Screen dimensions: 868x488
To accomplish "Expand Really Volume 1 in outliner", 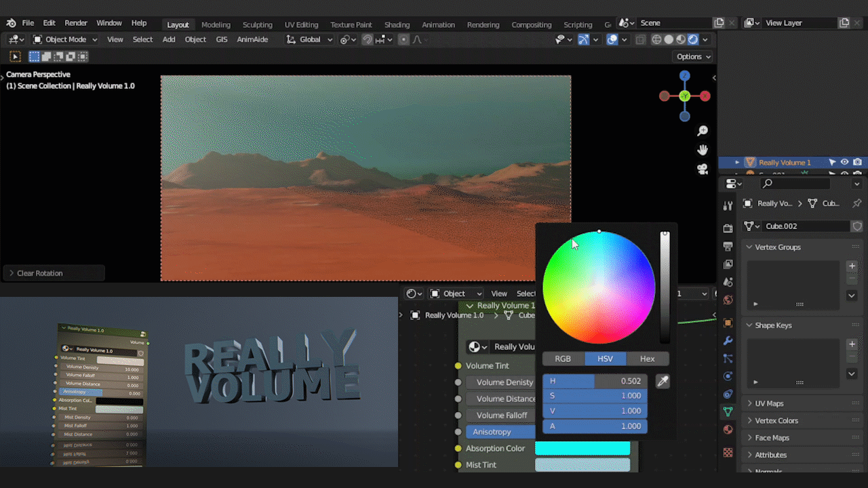I will coord(737,163).
